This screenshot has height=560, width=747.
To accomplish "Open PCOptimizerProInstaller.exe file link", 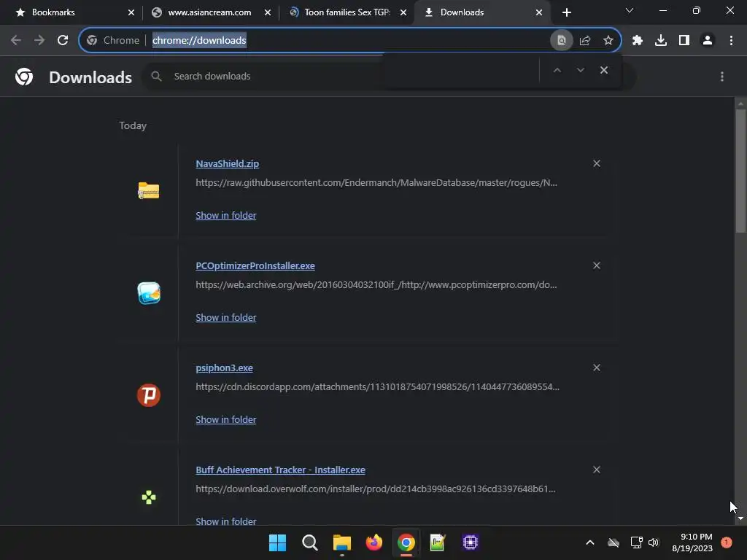I will pyautogui.click(x=255, y=265).
